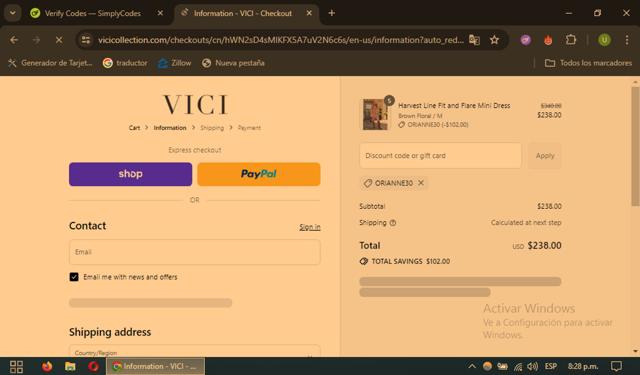Focus the Discount code or gift card field

(x=440, y=155)
